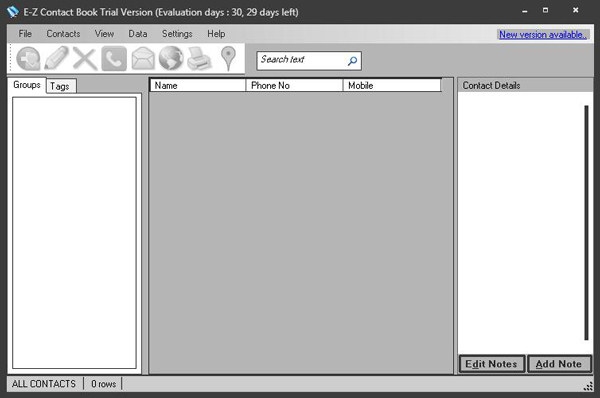Click the Add Note button

click(559, 364)
